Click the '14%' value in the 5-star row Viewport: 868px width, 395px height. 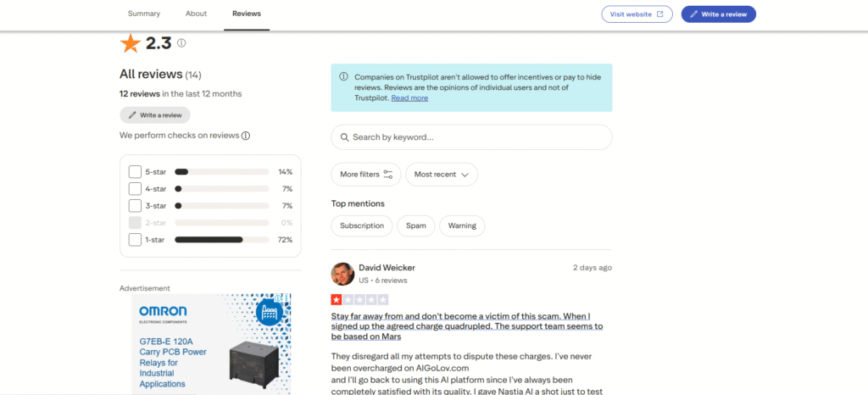[x=286, y=172]
